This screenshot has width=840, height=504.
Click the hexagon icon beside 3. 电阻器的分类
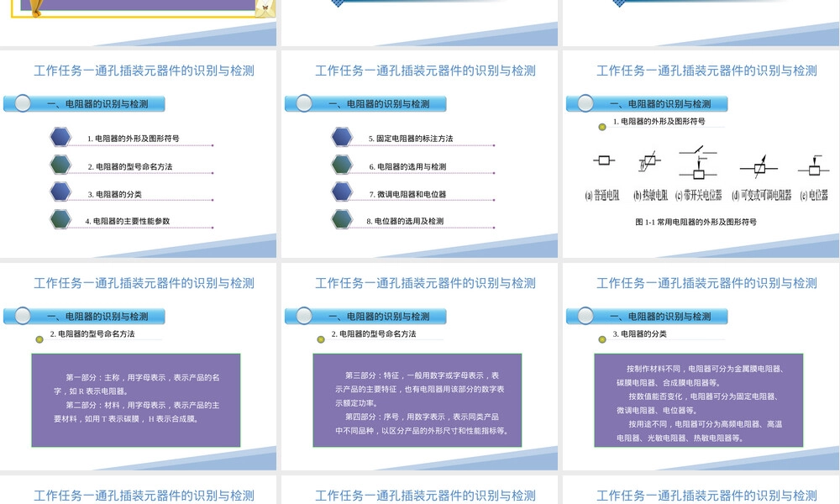click(60, 192)
